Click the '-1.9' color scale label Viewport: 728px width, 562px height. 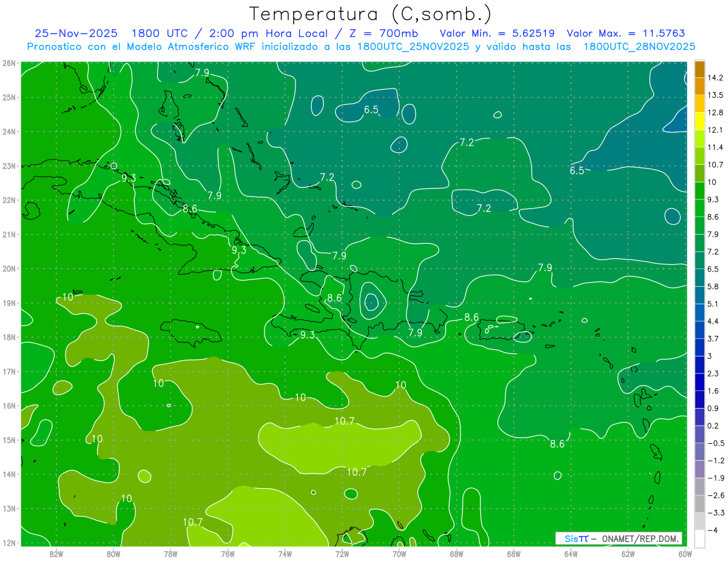[x=716, y=478]
